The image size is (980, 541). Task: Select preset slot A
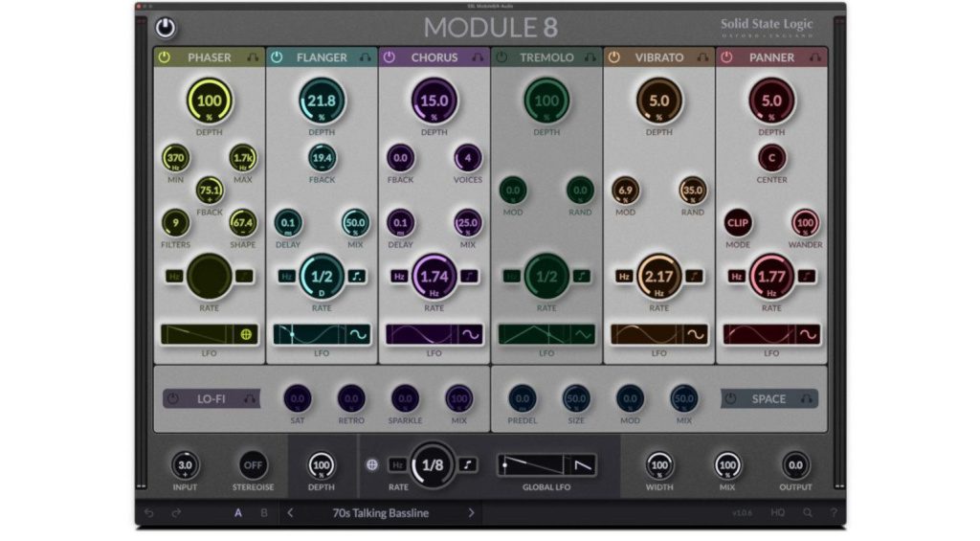pyautogui.click(x=238, y=513)
